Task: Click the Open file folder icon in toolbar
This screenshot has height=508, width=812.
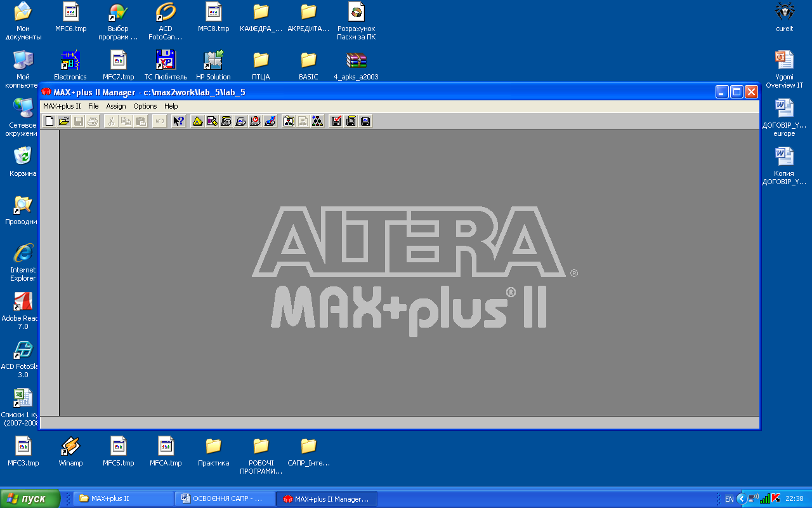Action: (64, 121)
